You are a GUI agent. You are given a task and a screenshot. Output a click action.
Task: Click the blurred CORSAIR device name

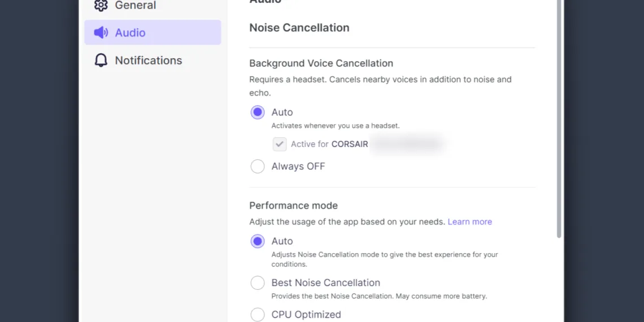point(407,144)
